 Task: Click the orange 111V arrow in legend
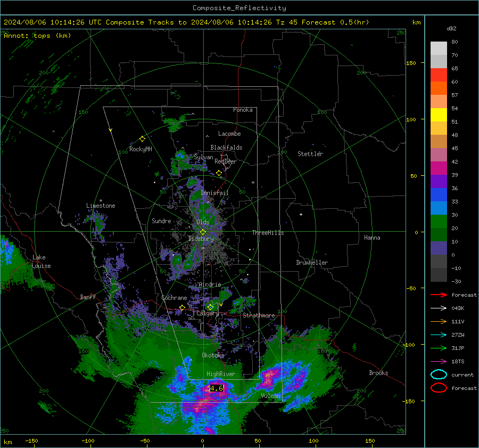[439, 321]
